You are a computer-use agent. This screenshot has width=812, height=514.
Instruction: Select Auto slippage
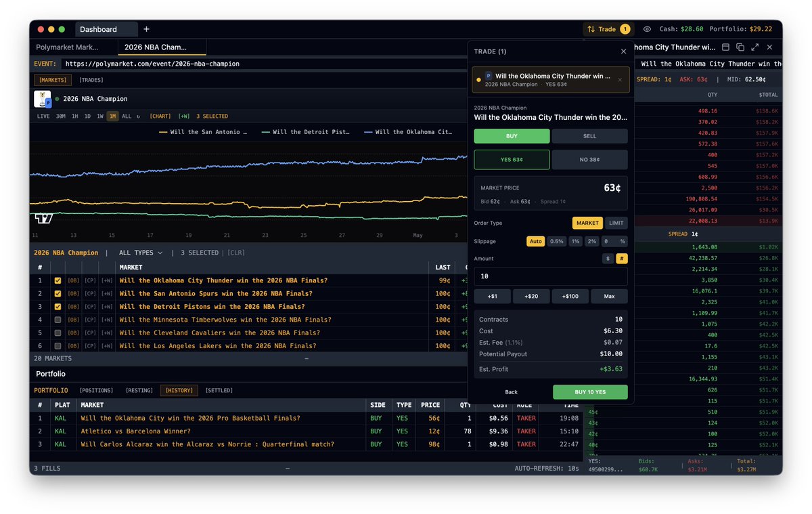(x=535, y=241)
